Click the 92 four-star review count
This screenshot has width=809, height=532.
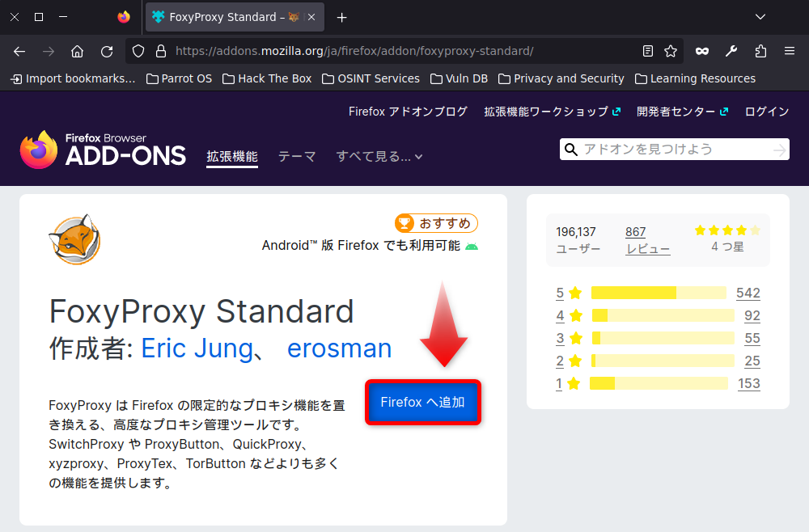pos(752,315)
